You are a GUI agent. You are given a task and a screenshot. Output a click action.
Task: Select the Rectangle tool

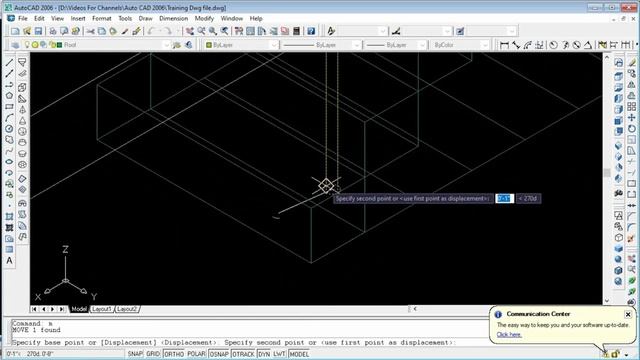(x=9, y=107)
